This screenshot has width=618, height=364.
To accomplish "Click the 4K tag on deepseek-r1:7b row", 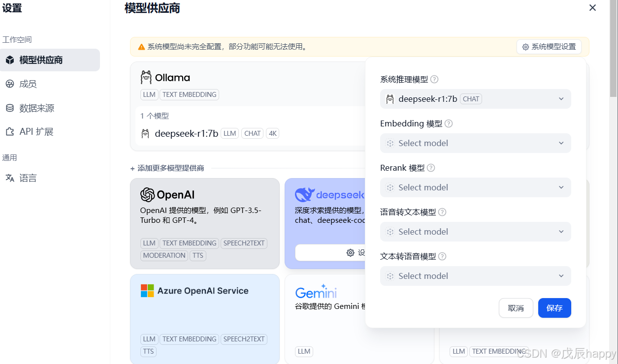I will coord(272,133).
